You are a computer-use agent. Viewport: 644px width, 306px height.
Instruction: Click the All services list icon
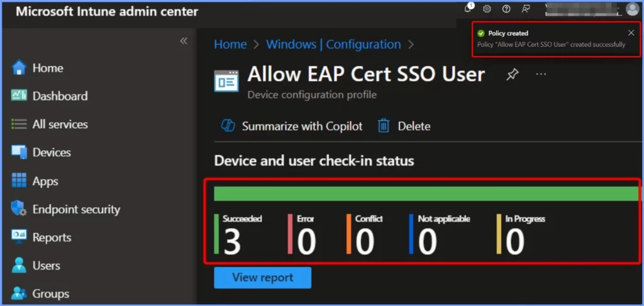pos(19,124)
